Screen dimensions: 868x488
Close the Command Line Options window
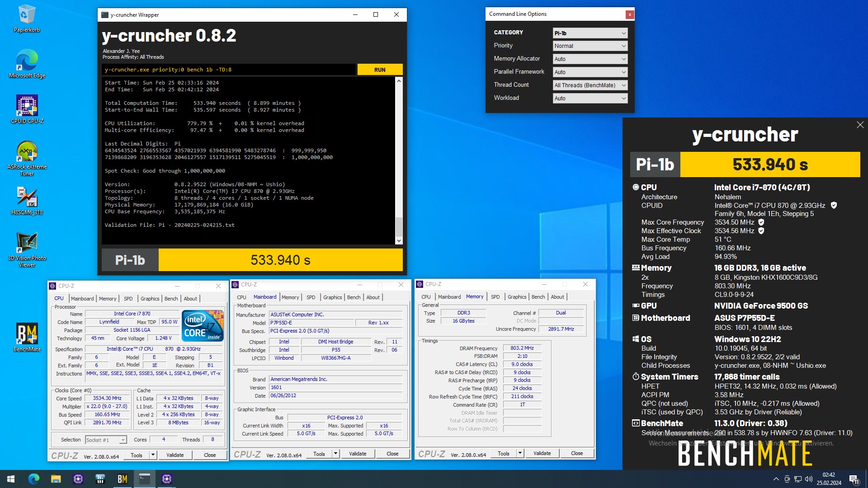(x=629, y=14)
